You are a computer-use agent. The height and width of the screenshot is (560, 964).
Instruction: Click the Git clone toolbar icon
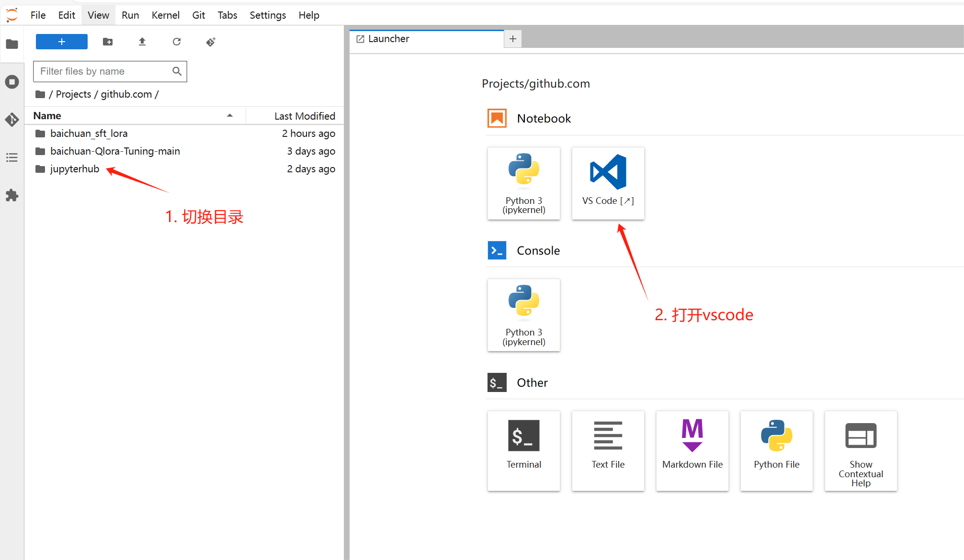pos(211,42)
